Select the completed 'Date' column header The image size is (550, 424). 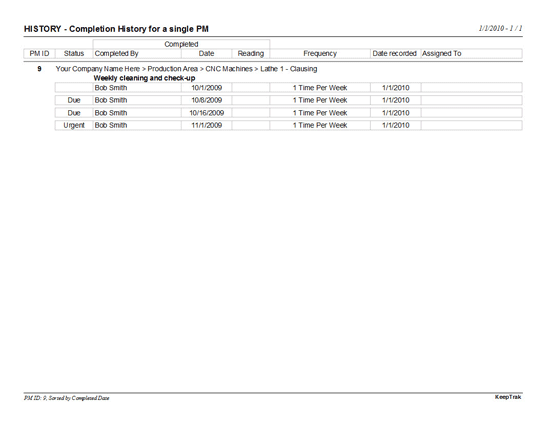click(206, 53)
